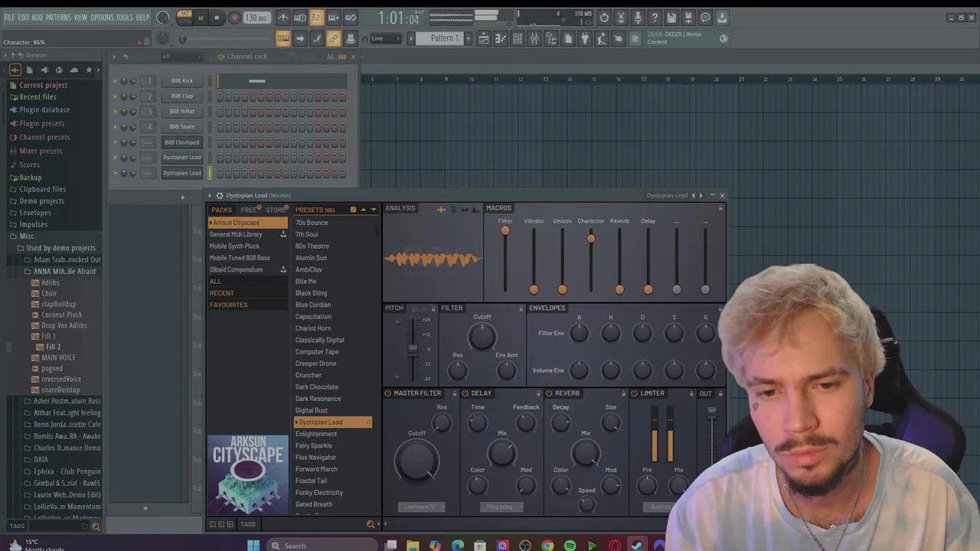Click the Character macro slider handle
The width and height of the screenshot is (980, 551).
coord(591,240)
